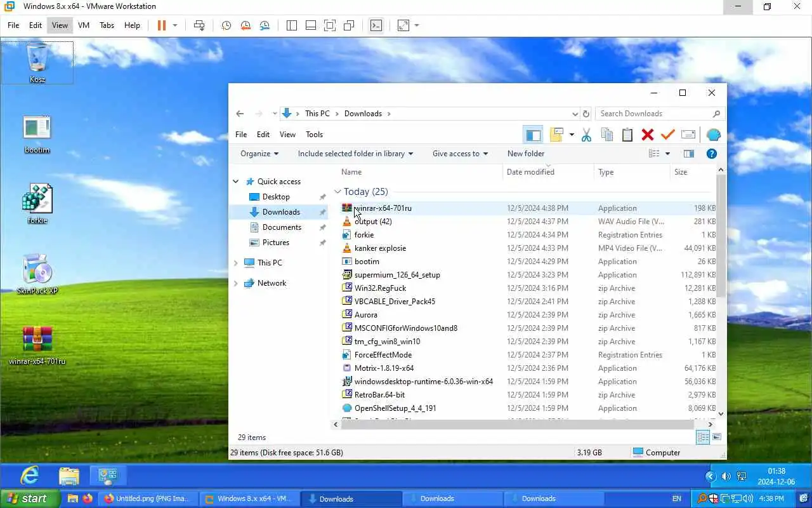Click the horizontal scrollbar in file list
Viewport: 812px width, 508px height.
517,424
